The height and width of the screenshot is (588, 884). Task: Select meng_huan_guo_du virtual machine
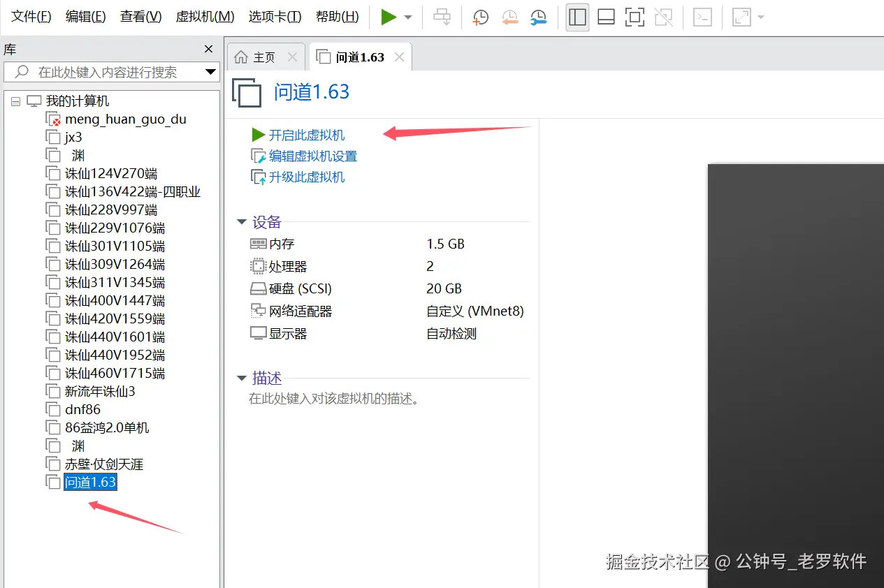pyautogui.click(x=126, y=119)
